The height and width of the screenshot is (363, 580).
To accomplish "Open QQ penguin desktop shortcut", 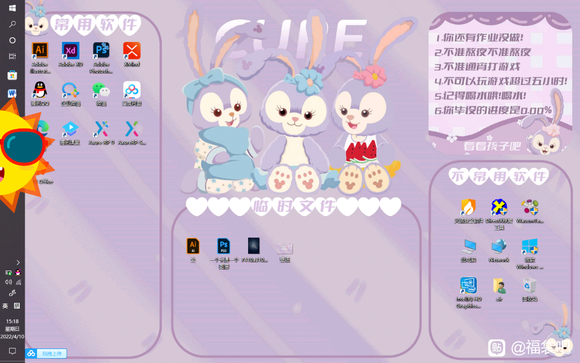I will [40, 90].
